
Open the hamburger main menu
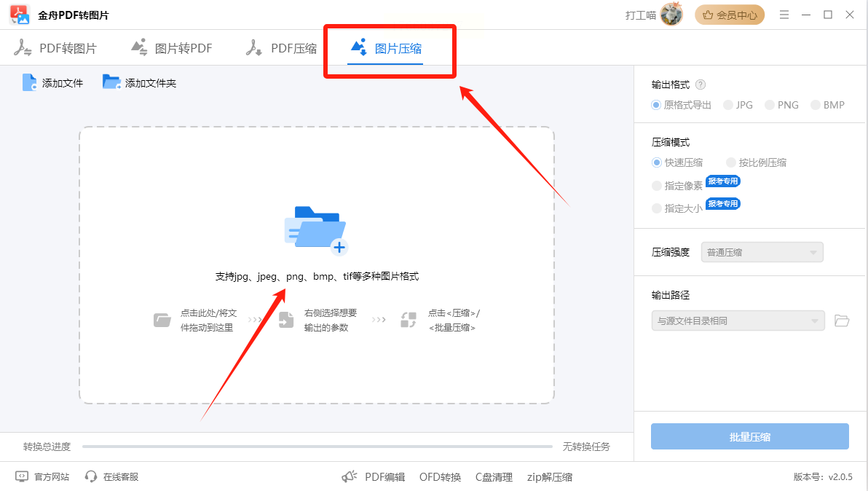(784, 15)
